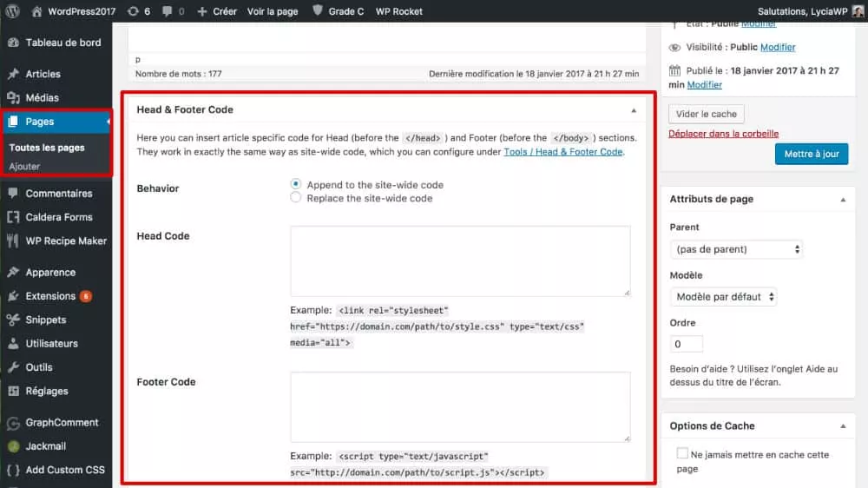
Task: Click the Caldera Forms icon
Action: 13,217
